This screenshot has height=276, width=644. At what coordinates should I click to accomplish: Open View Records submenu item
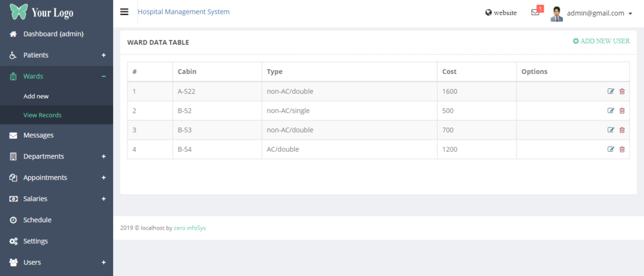42,115
